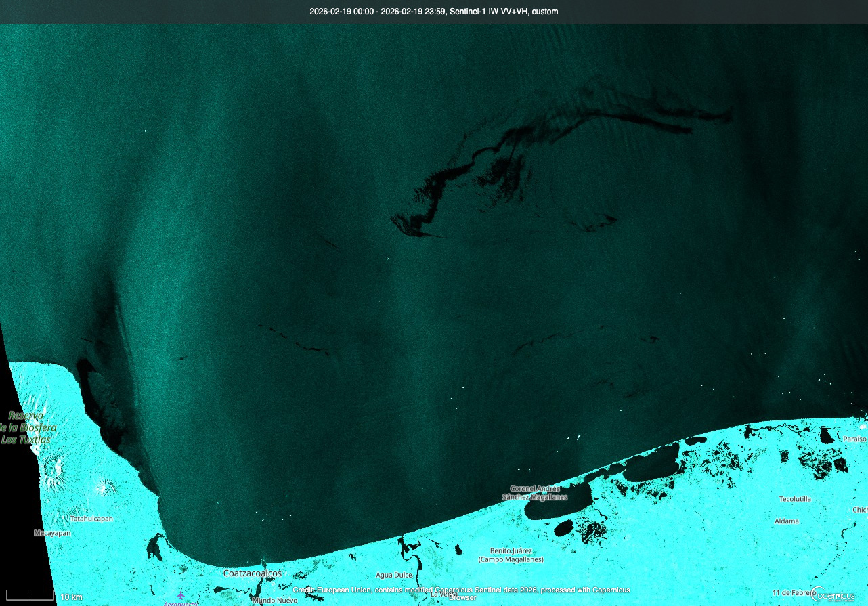Screen dimensions: 868x606
Task: Click the 10 km scale bar
Action: (x=34, y=597)
